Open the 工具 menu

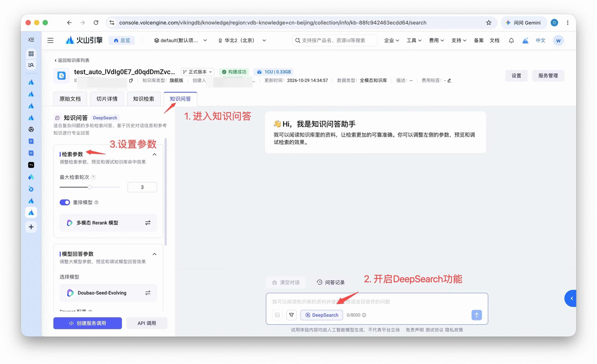[414, 40]
